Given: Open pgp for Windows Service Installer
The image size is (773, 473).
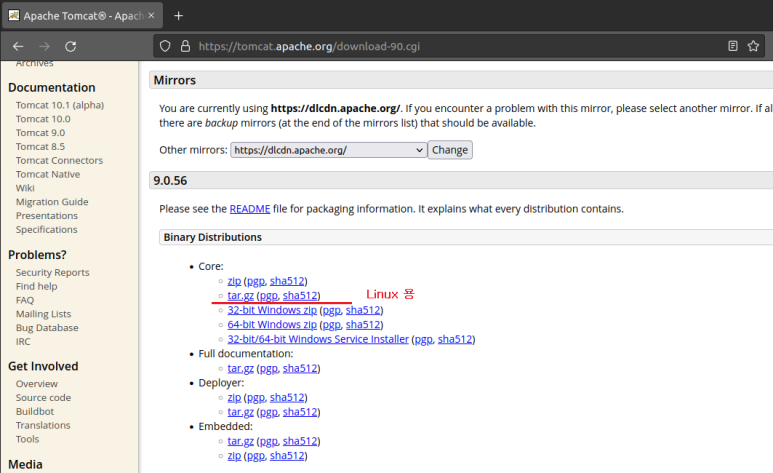Looking at the screenshot, I should click(x=424, y=339).
